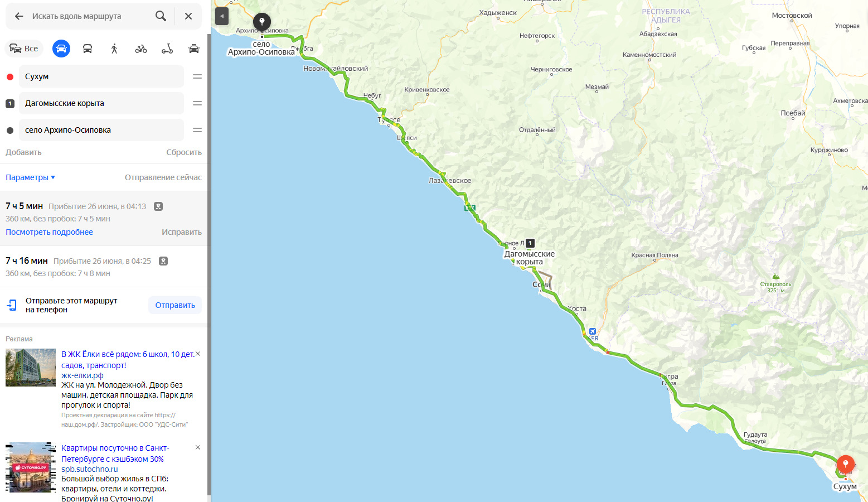Click 'Сбросить' to reset route

click(184, 152)
